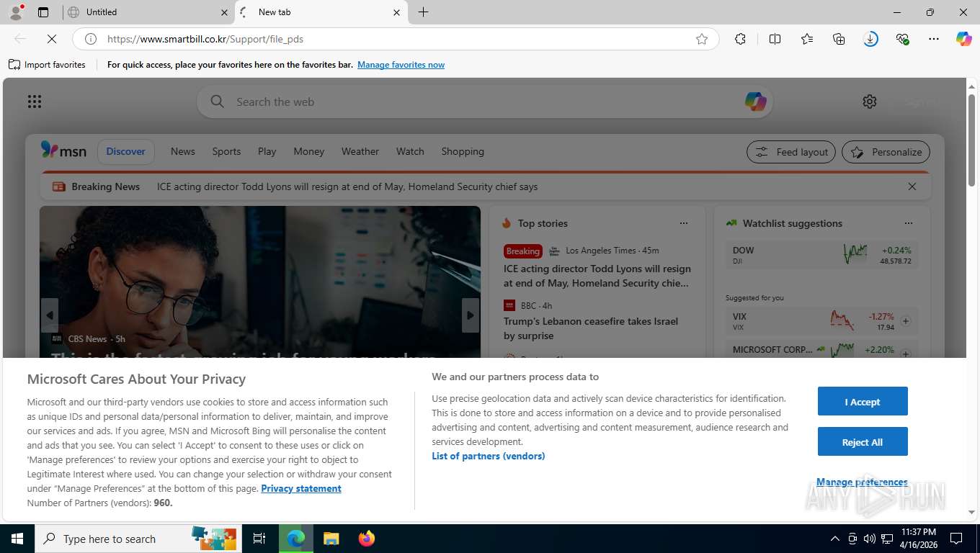Click the Personalize button
This screenshot has width=980, height=553.
pyautogui.click(x=886, y=152)
